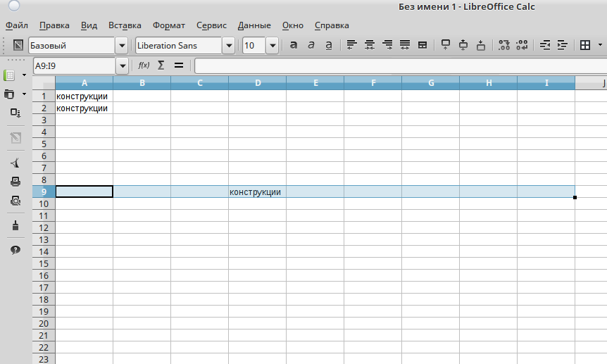The image size is (607, 364).
Task: Open the Данные menu
Action: pyautogui.click(x=254, y=25)
